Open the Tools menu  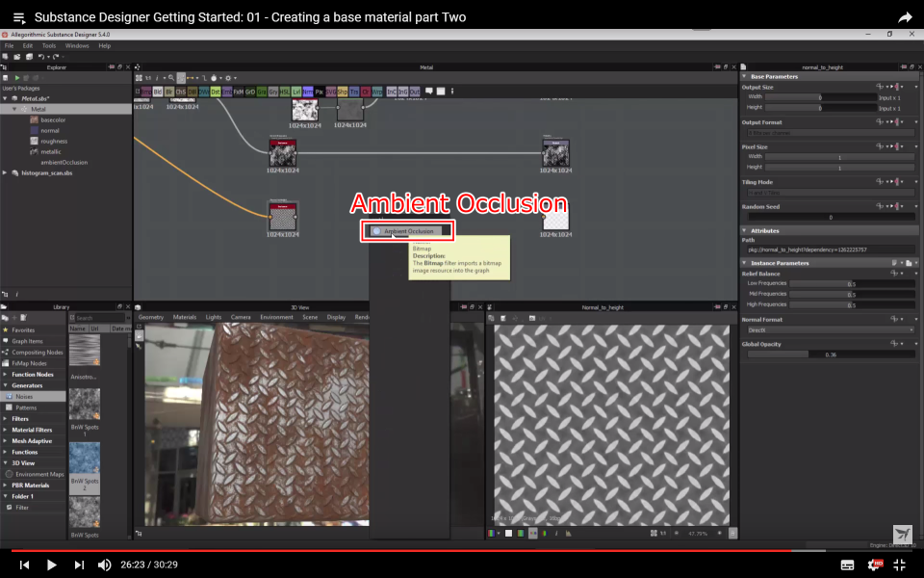[49, 45]
